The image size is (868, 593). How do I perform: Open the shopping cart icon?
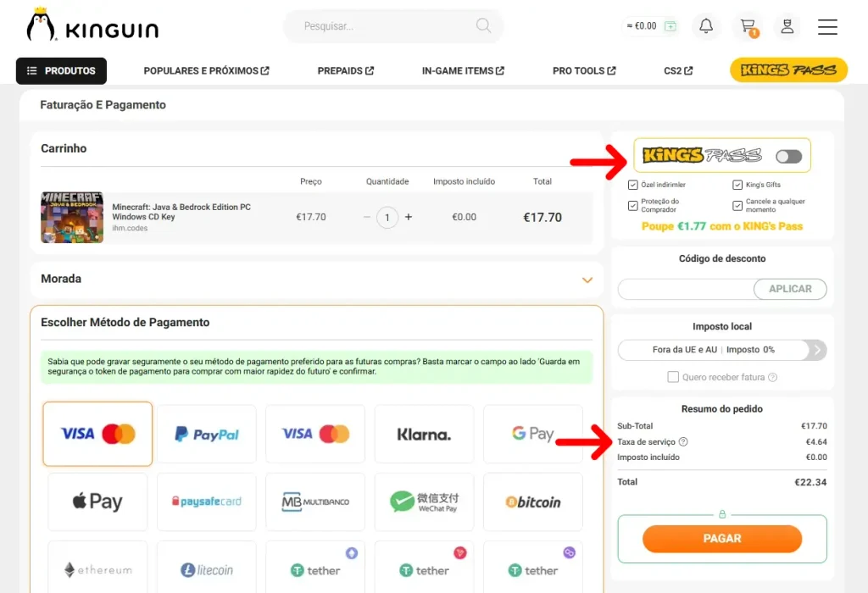pyautogui.click(x=748, y=26)
